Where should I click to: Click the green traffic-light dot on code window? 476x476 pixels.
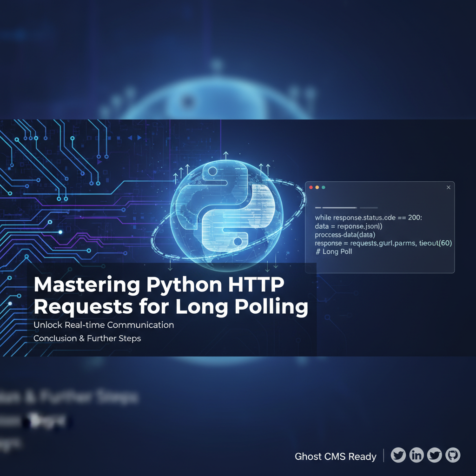coord(324,187)
